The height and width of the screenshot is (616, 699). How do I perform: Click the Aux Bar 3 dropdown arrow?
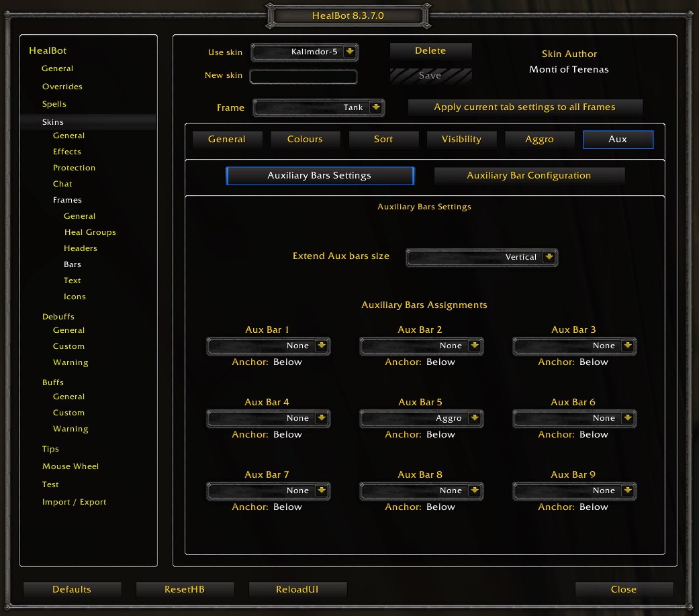[628, 346]
